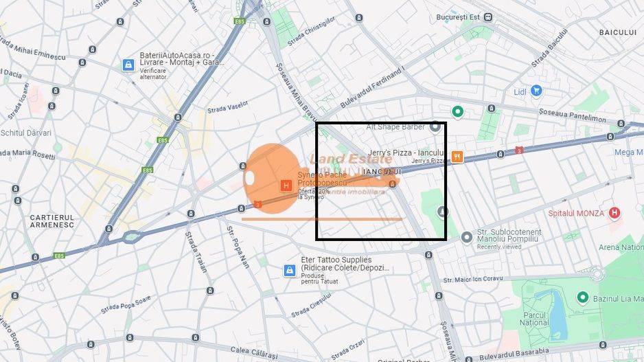
Task: Click the Iancului metro station icon
Action: pos(393,184)
